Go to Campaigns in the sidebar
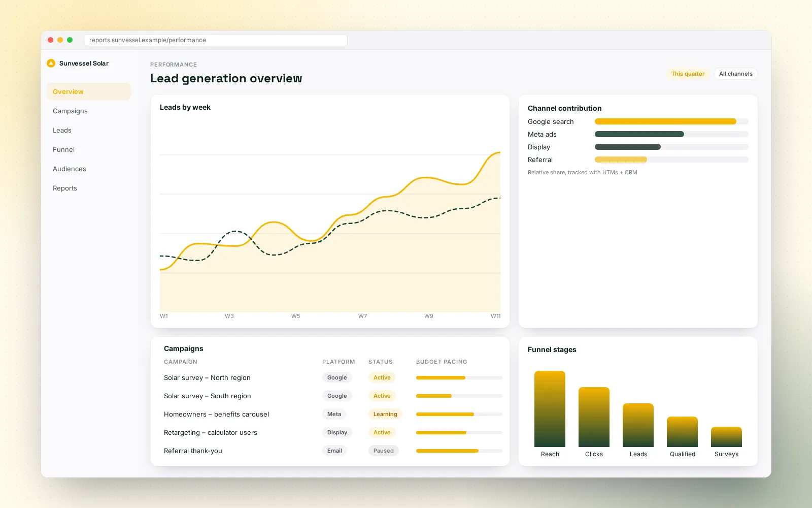This screenshot has width=812, height=508. (89, 111)
